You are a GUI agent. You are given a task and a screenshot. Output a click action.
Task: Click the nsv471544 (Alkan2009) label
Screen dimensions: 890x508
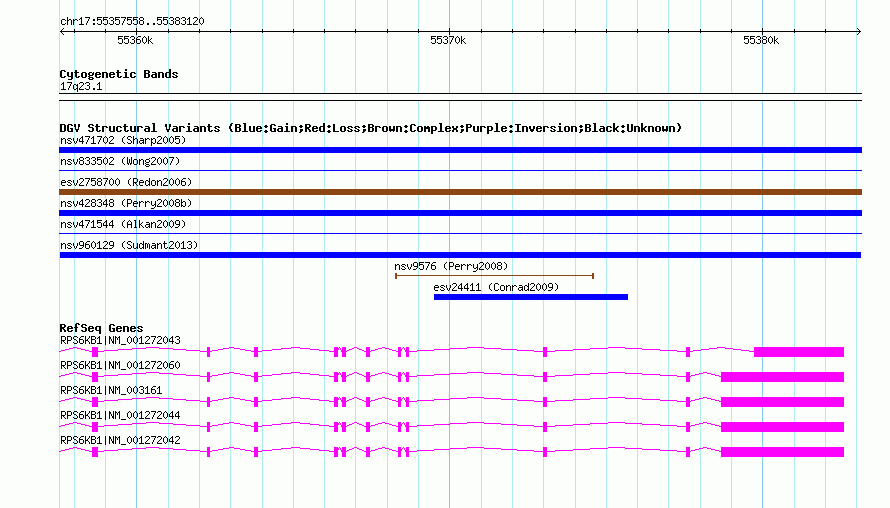point(123,224)
